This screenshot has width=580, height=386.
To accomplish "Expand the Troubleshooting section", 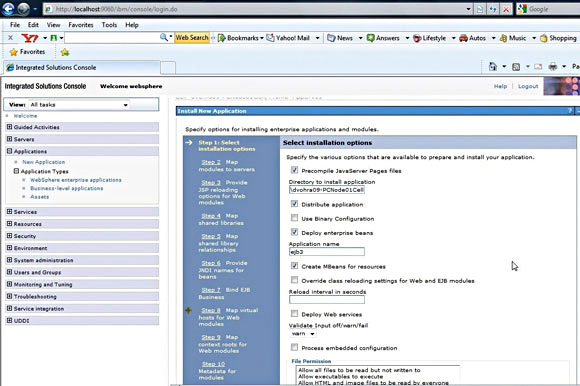I will tap(10, 296).
